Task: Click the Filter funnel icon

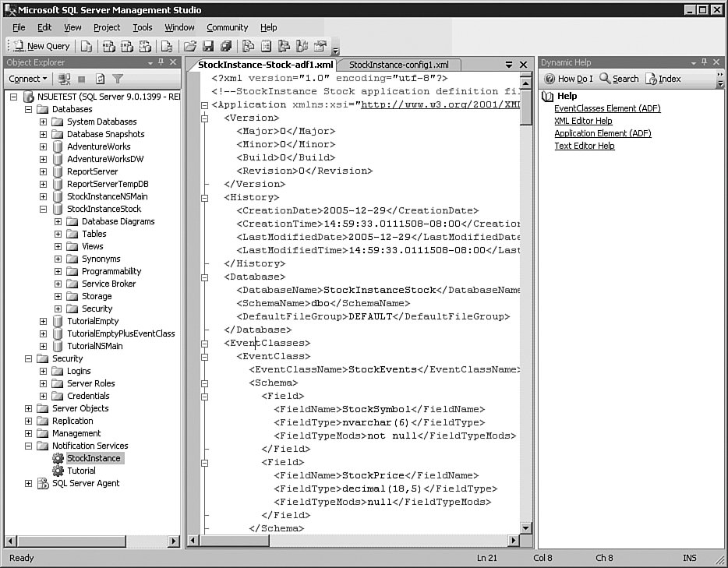Action: click(118, 79)
